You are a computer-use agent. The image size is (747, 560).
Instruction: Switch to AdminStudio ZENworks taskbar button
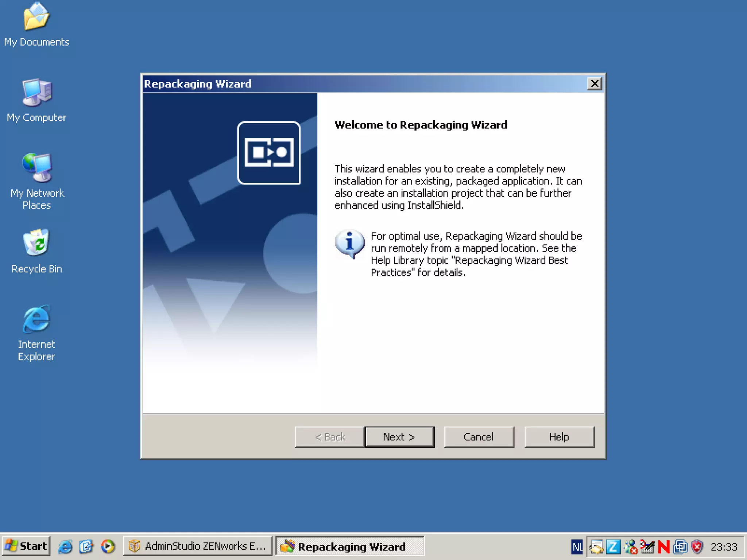click(197, 546)
